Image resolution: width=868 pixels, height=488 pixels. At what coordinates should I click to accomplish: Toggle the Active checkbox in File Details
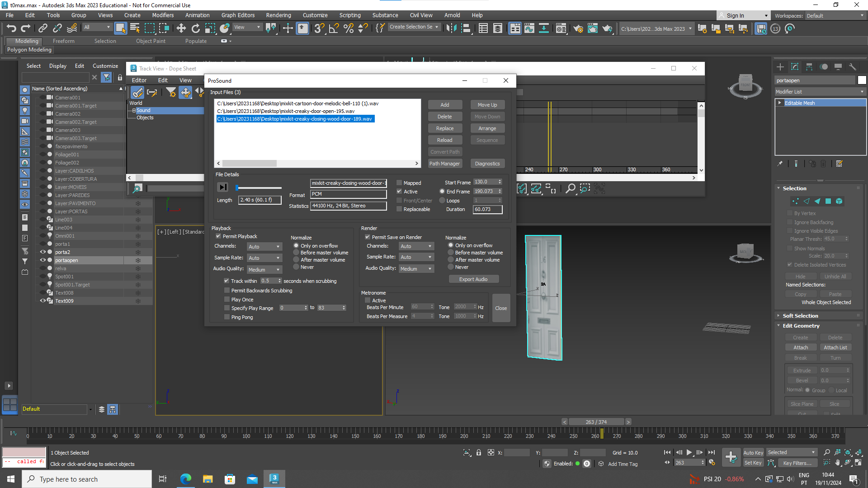pyautogui.click(x=399, y=192)
